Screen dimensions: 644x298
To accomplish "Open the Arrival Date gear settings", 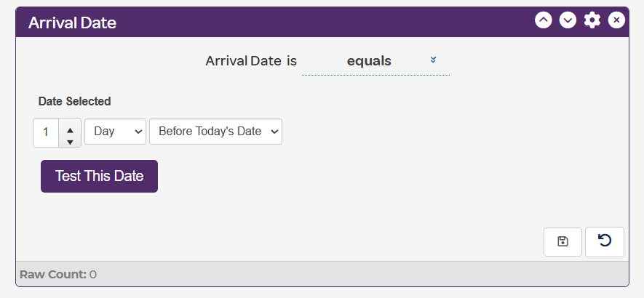I will click(592, 20).
